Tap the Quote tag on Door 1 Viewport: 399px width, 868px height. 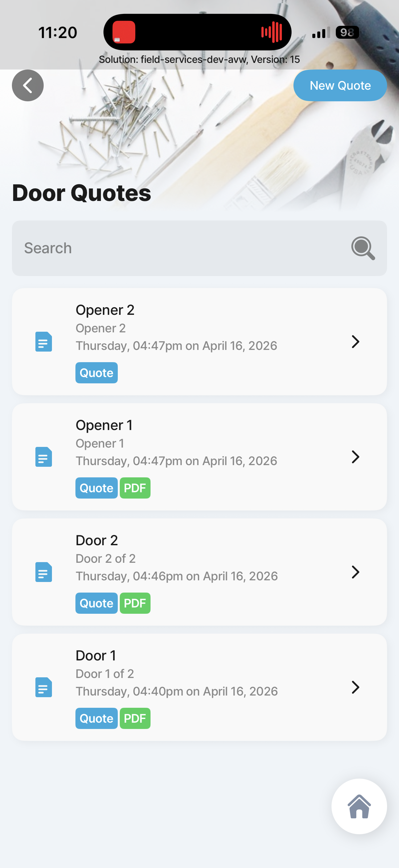click(x=97, y=718)
